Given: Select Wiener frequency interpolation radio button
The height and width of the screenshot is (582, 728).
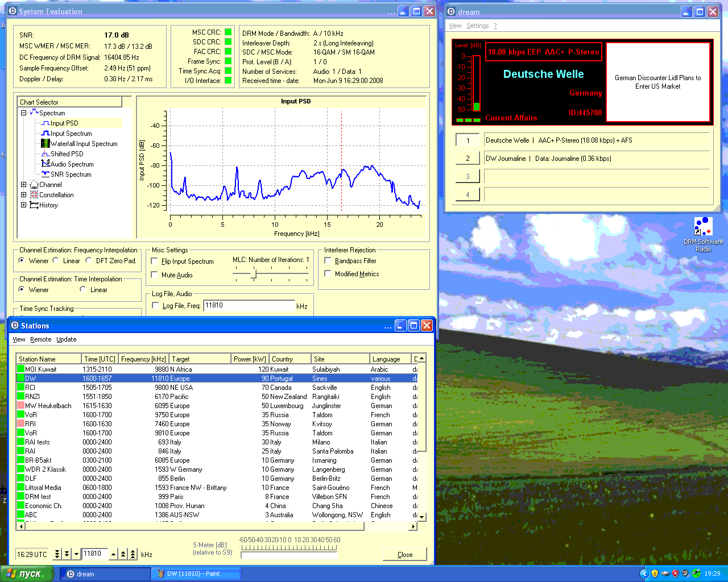Looking at the screenshot, I should tap(22, 260).
